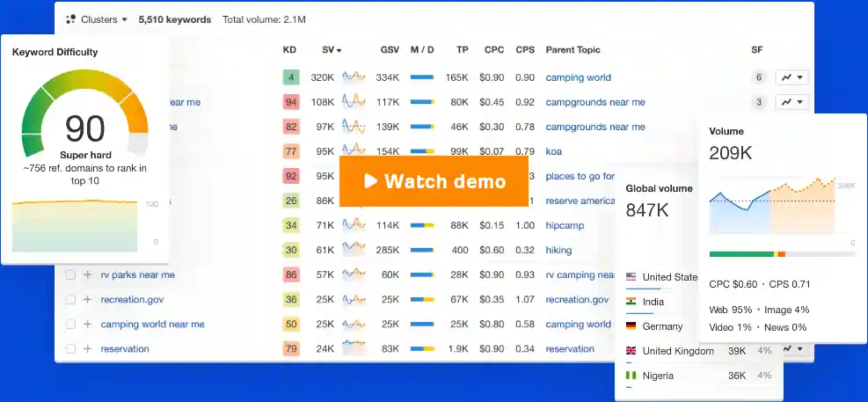
Task: Select the reservation keyword checkbox
Action: pos(70,349)
